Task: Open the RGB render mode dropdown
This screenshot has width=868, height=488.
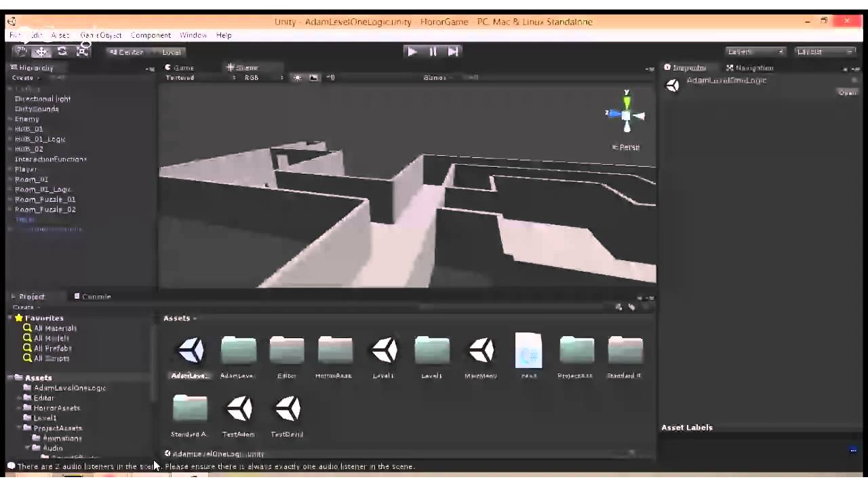Action: click(264, 78)
